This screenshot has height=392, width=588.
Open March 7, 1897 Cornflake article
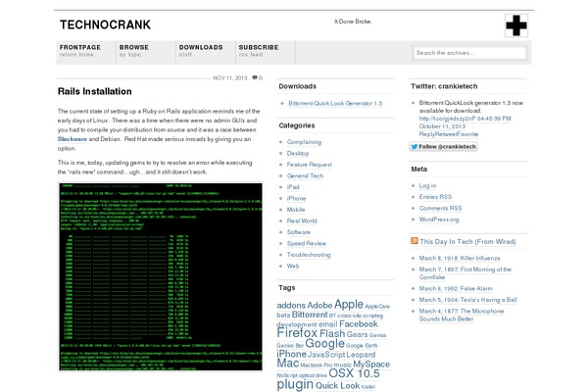(465, 273)
